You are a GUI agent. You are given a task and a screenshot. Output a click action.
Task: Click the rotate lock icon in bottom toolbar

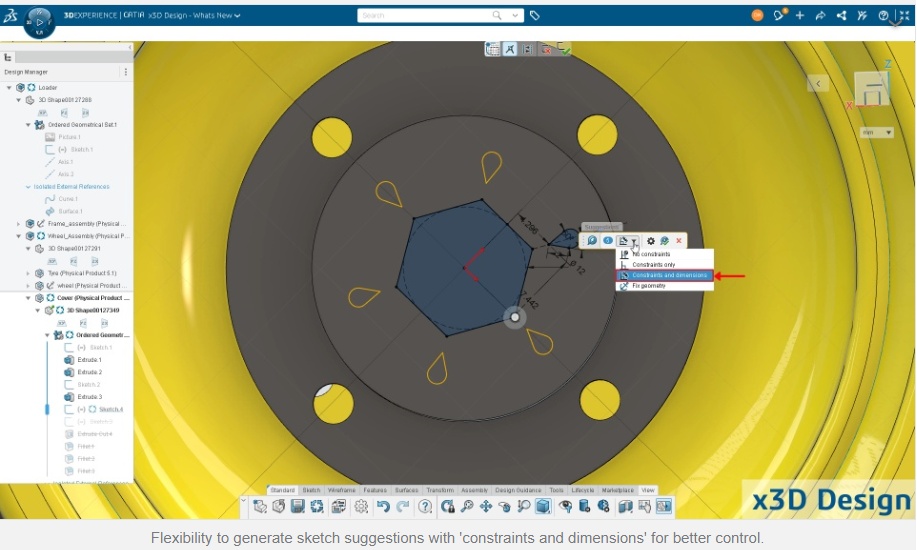(448, 506)
